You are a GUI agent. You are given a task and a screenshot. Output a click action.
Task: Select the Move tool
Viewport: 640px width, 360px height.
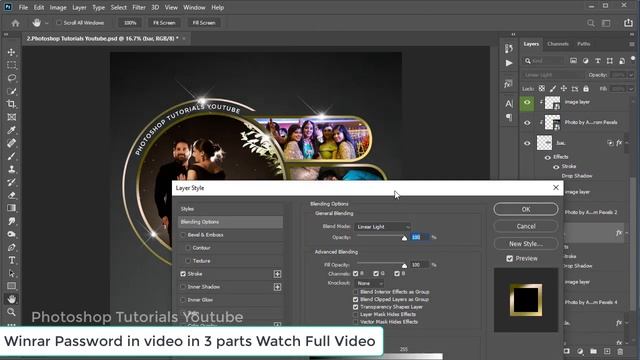11,52
